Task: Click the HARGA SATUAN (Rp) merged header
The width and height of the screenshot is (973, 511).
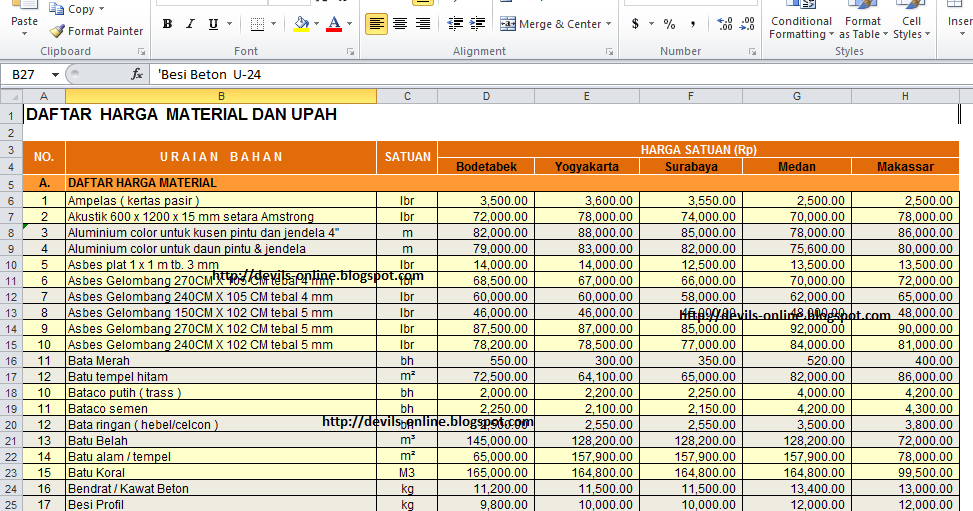Action: click(698, 150)
